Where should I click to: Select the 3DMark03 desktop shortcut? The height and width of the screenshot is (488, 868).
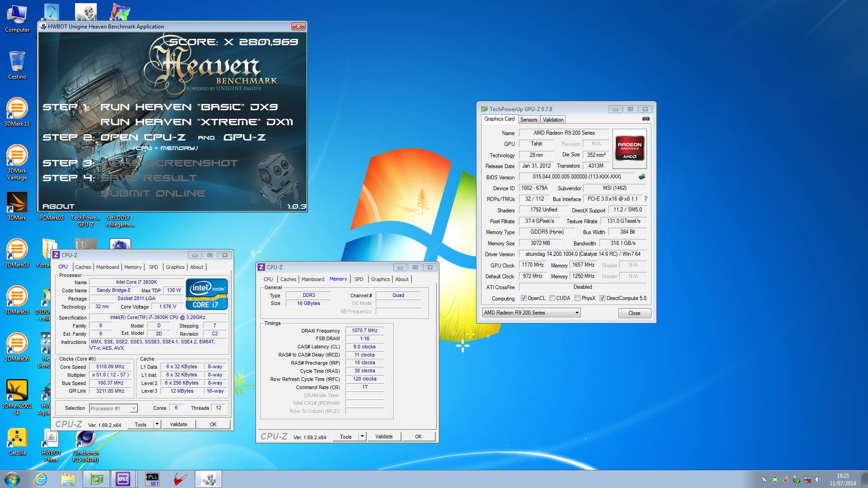(x=17, y=253)
